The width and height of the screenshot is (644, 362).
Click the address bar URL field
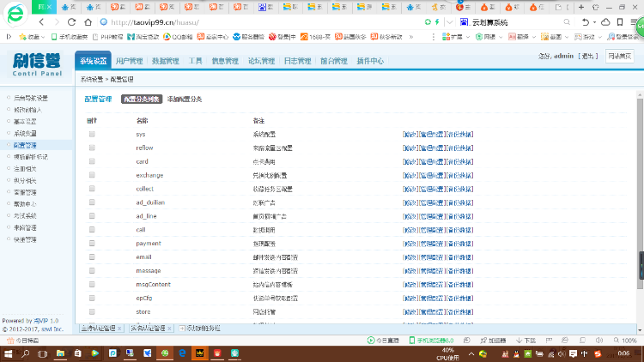tap(263, 22)
